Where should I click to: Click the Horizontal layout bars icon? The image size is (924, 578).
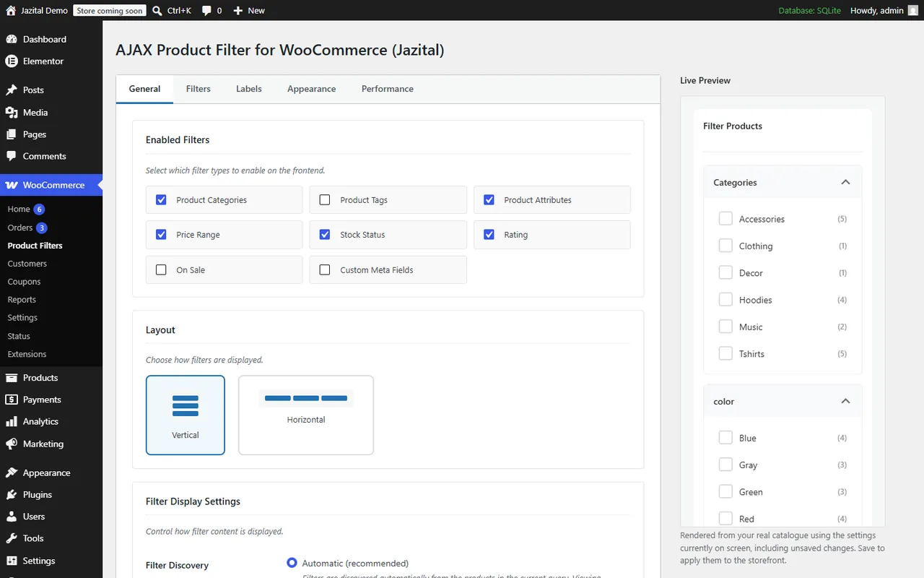click(x=306, y=398)
